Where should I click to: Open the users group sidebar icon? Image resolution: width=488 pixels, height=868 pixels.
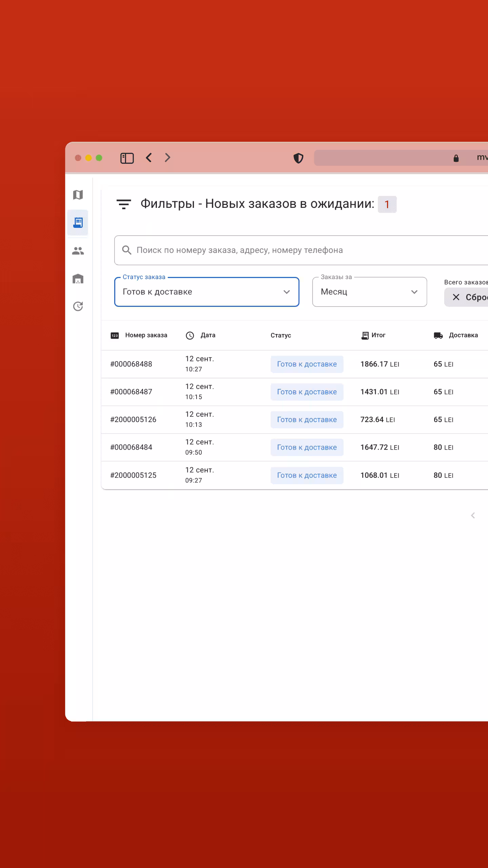(x=78, y=251)
